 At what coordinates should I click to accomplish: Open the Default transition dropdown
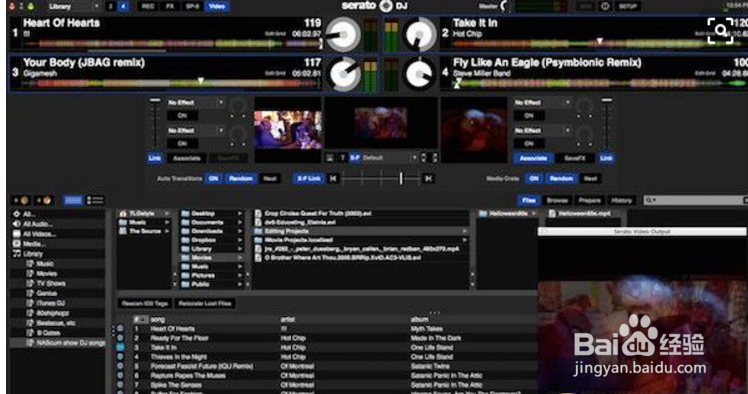[389, 158]
